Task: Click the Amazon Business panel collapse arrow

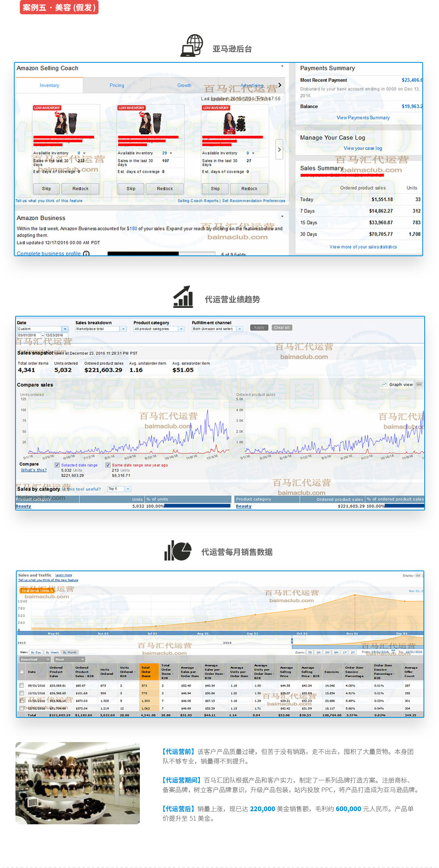Action: [x=282, y=217]
